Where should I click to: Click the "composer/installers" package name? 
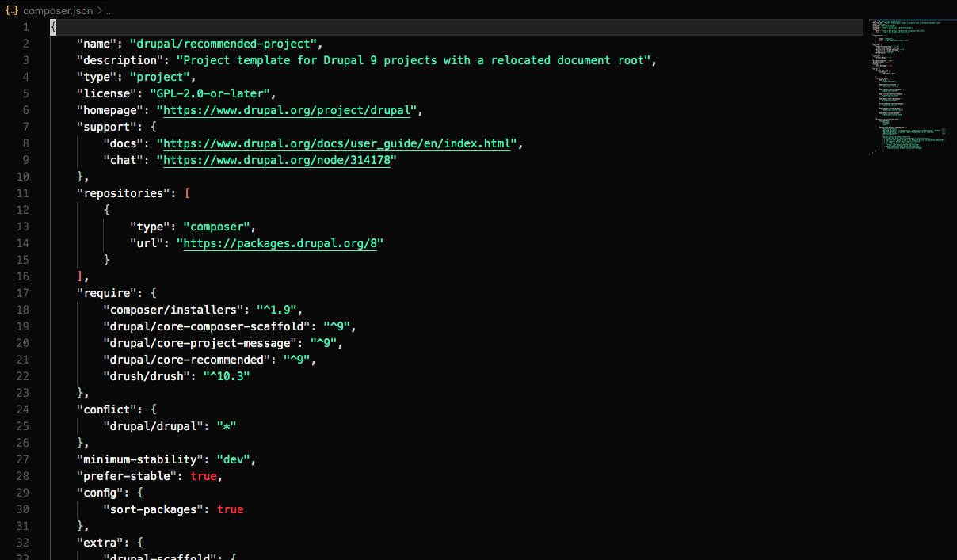tap(173, 310)
